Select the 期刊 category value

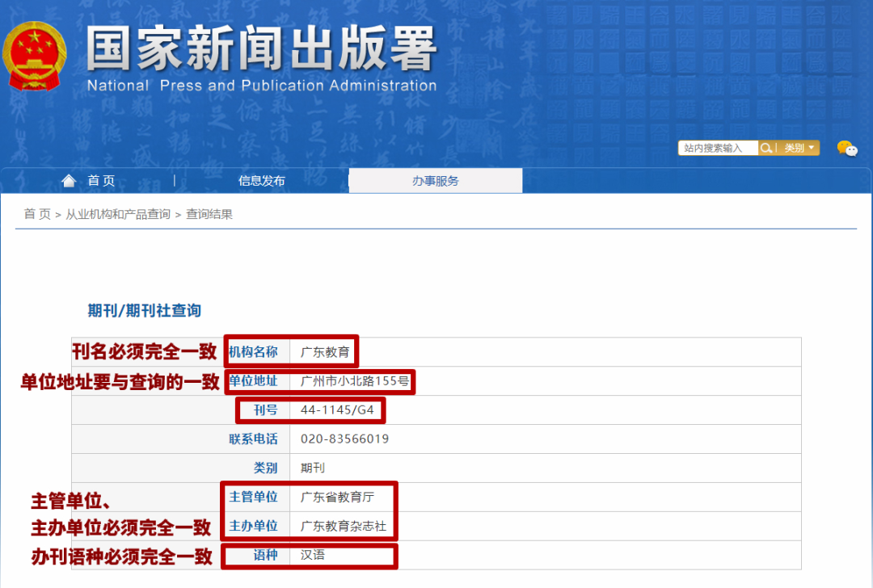click(x=312, y=468)
